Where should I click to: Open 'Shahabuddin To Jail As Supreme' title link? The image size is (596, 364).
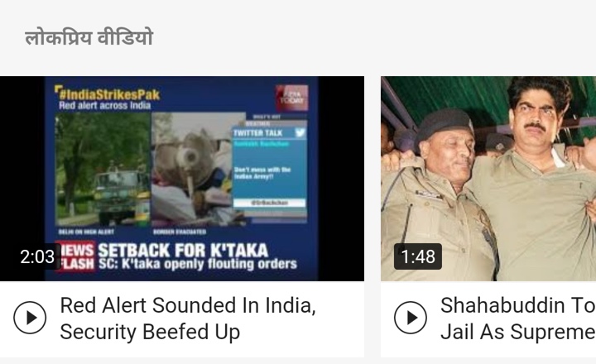click(518, 318)
